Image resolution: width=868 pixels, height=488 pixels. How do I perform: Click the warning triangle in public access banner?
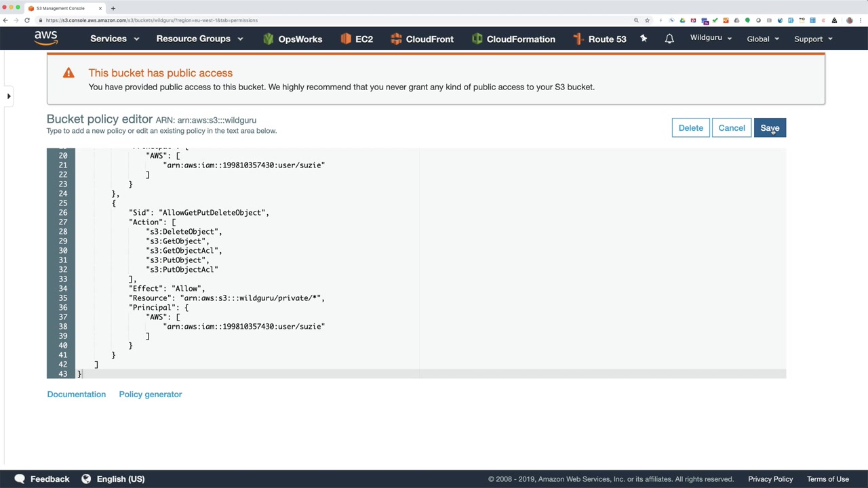pos(68,73)
